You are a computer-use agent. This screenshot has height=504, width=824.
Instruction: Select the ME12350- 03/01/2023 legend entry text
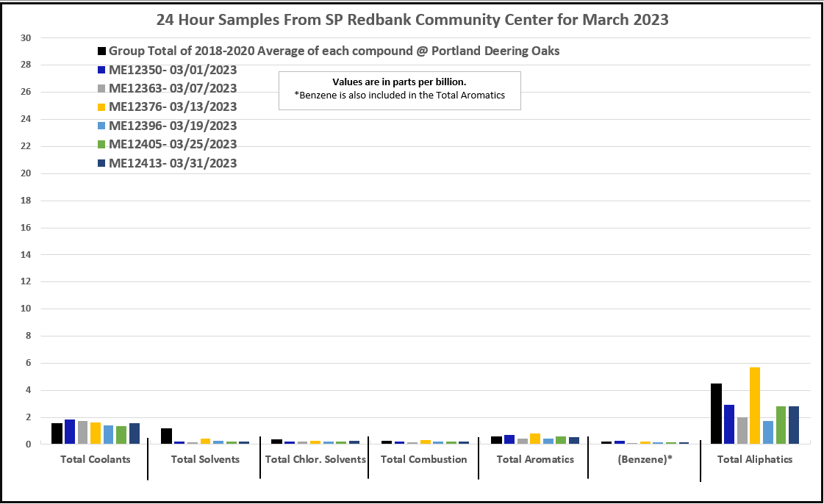point(173,70)
